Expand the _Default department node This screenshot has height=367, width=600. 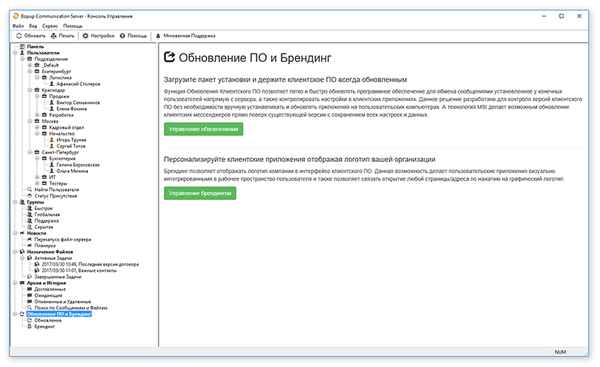pos(30,65)
